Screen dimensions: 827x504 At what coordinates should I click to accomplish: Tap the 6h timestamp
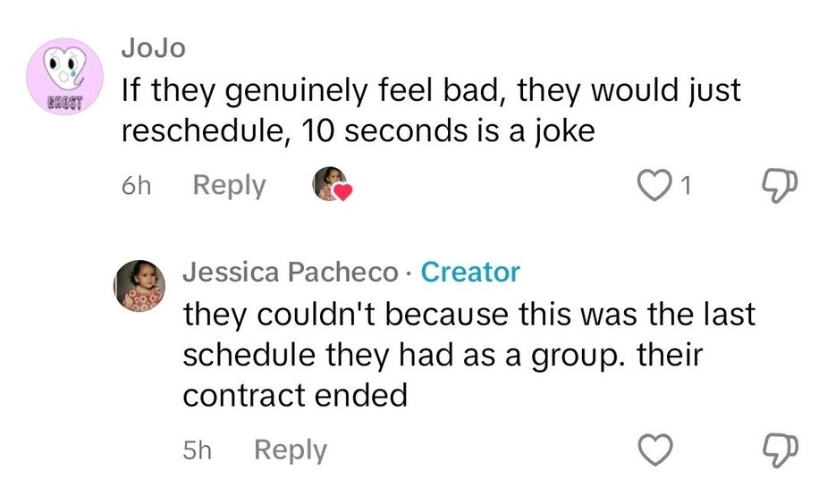point(136,186)
